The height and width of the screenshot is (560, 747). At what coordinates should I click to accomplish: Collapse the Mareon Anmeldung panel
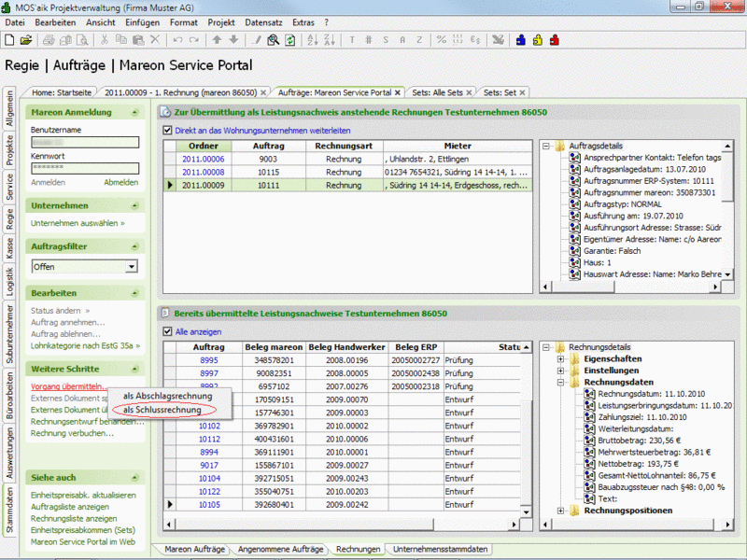134,112
